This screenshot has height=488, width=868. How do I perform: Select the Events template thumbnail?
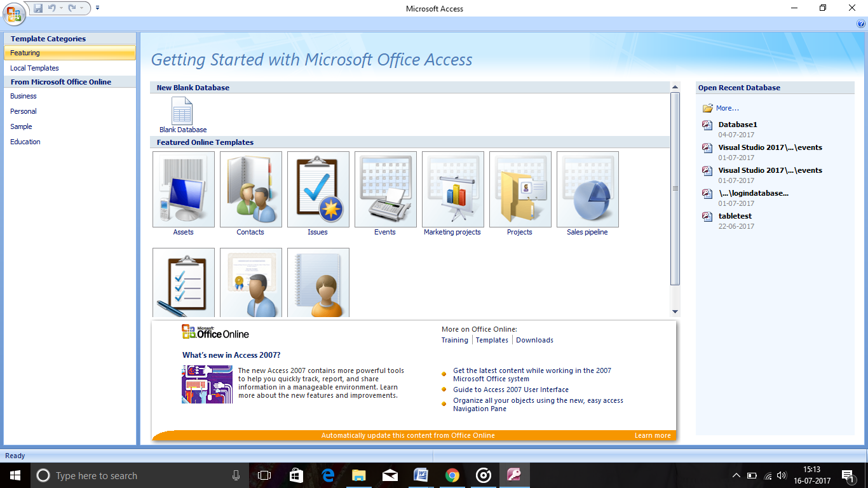point(386,189)
